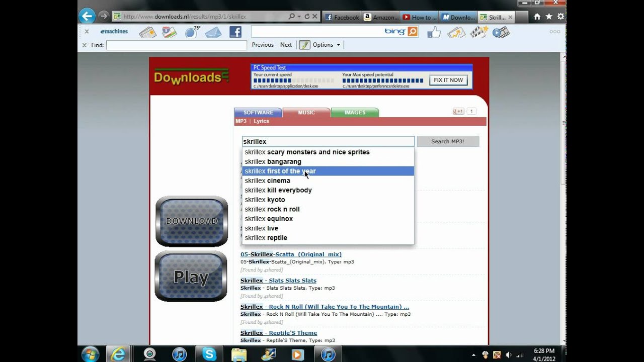Open the maps toolbar icon

click(x=169, y=32)
